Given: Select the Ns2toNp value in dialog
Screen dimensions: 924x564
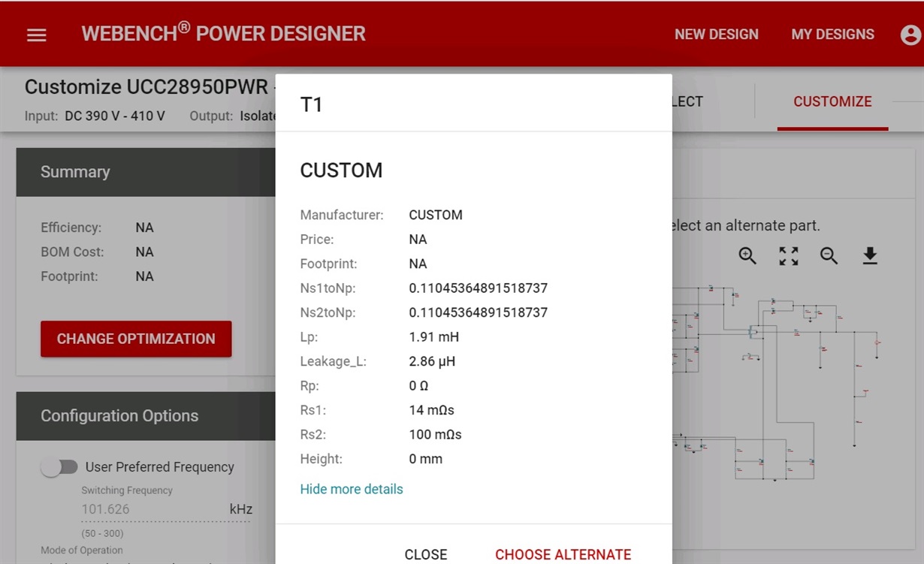Looking at the screenshot, I should 478,312.
